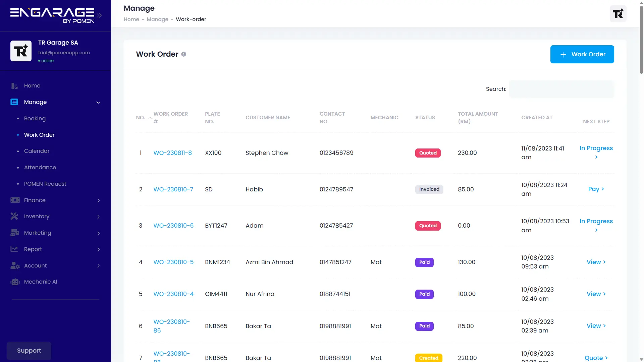Image resolution: width=644 pixels, height=362 pixels.
Task: Click the Created badge in row 7
Action: [429, 358]
